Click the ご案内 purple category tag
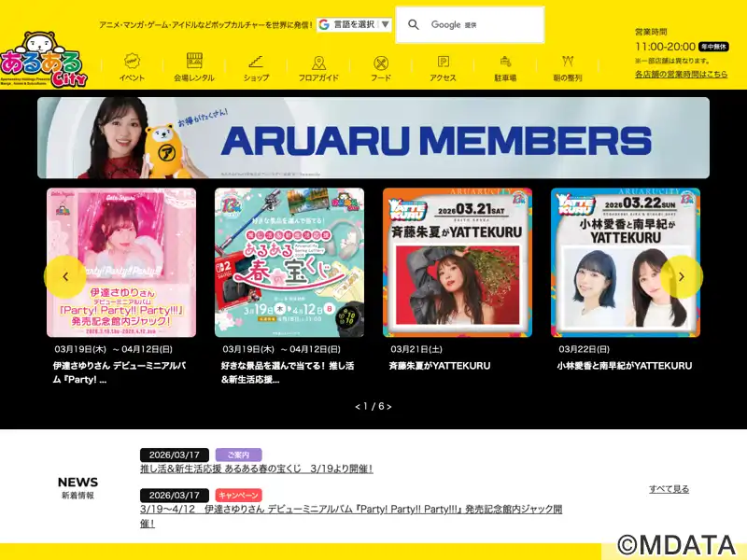The image size is (747, 560). tap(239, 455)
